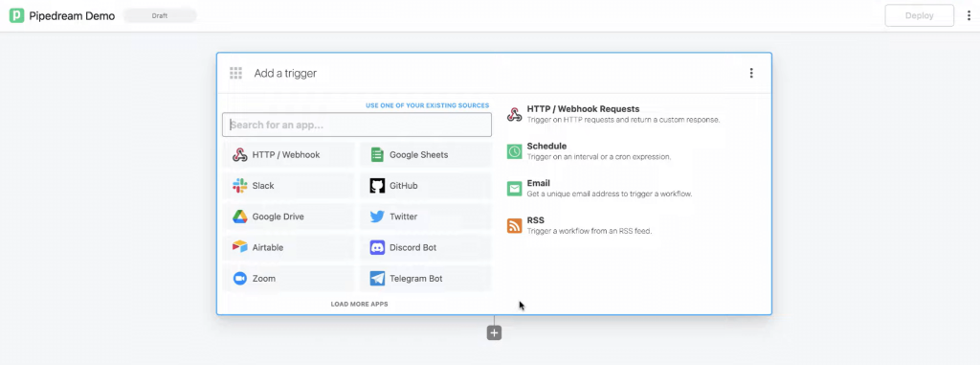Viewport: 980px width, 365px height.
Task: Select the Discord Bot app label
Action: pyautogui.click(x=413, y=247)
